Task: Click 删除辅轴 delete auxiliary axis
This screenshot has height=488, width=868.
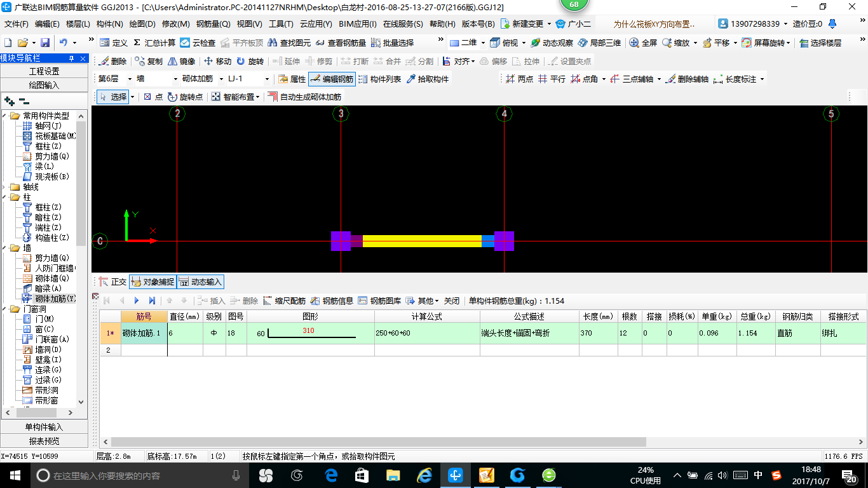Action: (x=687, y=79)
